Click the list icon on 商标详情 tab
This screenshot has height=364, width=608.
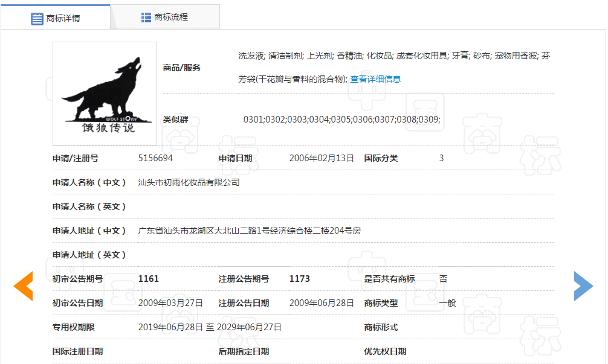pyautogui.click(x=37, y=18)
